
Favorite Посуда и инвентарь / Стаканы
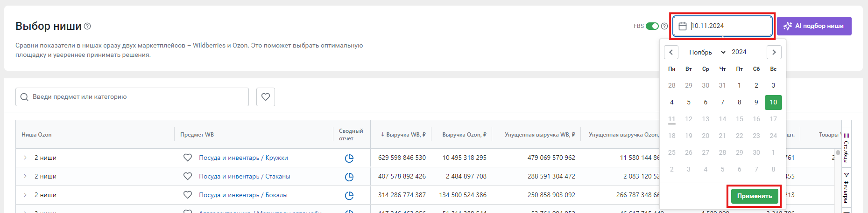pos(188,176)
